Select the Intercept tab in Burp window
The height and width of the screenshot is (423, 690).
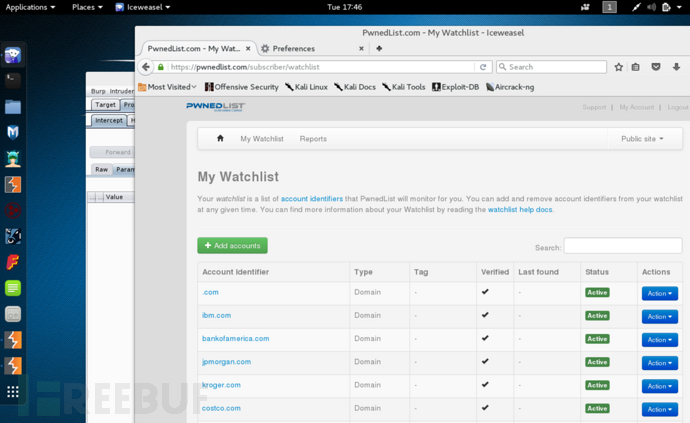109,120
